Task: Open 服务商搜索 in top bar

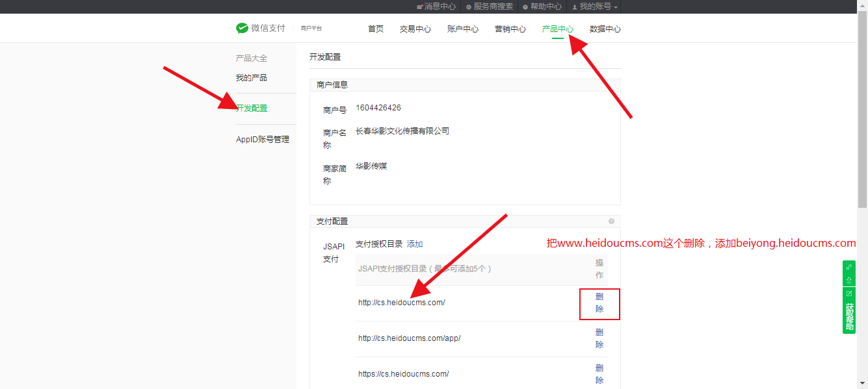Action: [490, 6]
